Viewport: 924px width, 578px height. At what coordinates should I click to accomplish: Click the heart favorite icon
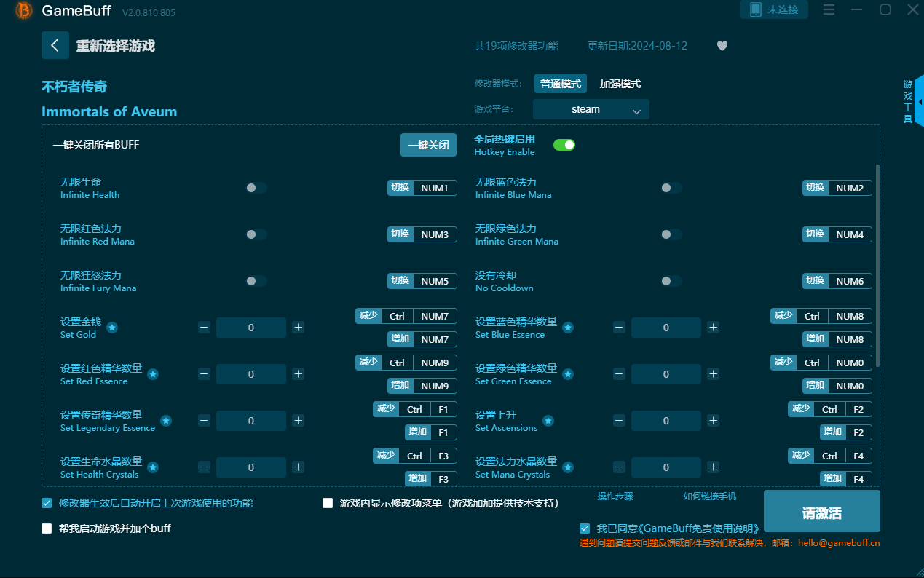coord(722,46)
